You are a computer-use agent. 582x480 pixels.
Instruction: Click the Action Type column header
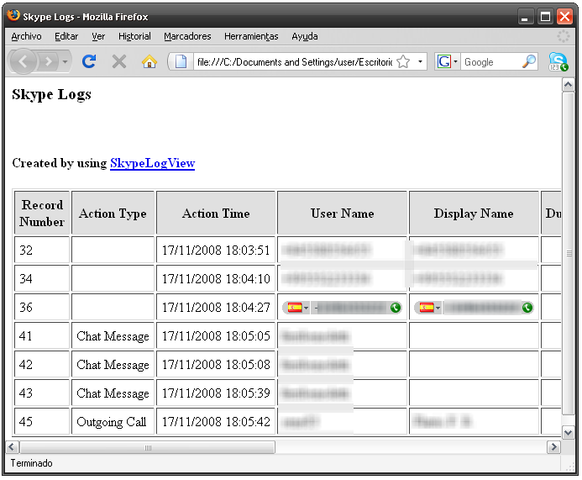coord(113,213)
